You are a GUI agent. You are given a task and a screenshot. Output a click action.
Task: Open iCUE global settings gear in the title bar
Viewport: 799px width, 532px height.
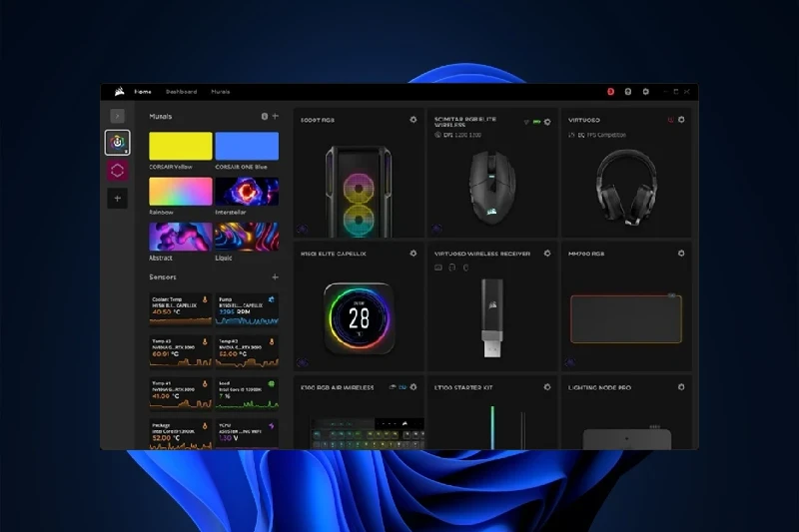coord(645,92)
